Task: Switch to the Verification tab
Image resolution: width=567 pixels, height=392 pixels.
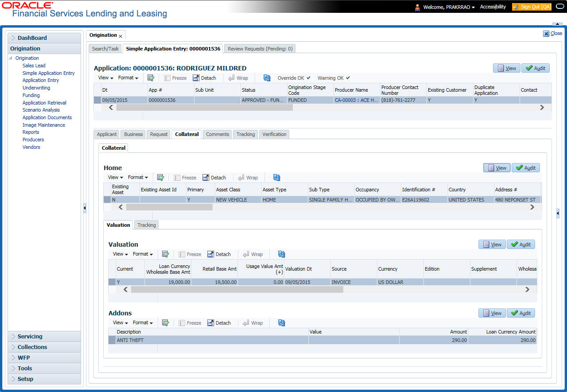Action: [x=274, y=134]
